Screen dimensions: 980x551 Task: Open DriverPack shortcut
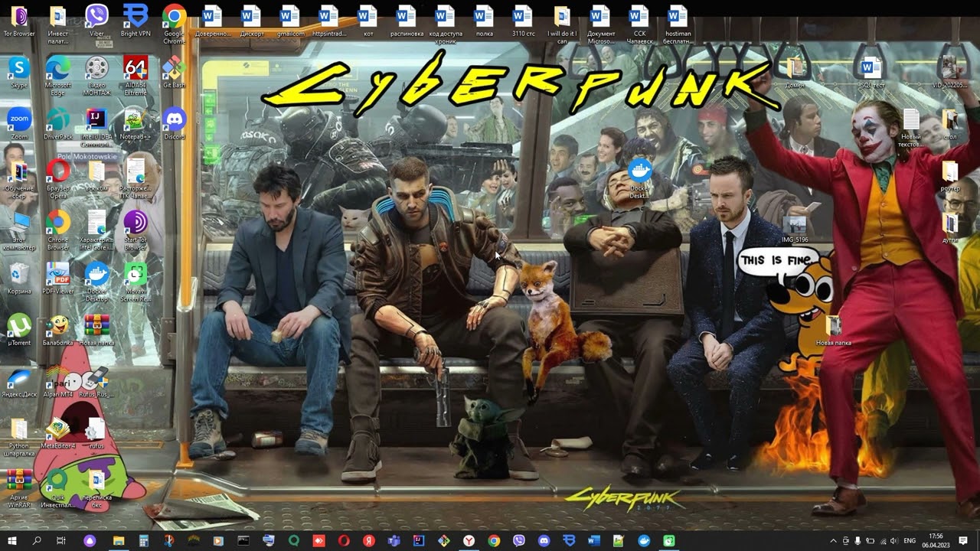[x=57, y=125]
